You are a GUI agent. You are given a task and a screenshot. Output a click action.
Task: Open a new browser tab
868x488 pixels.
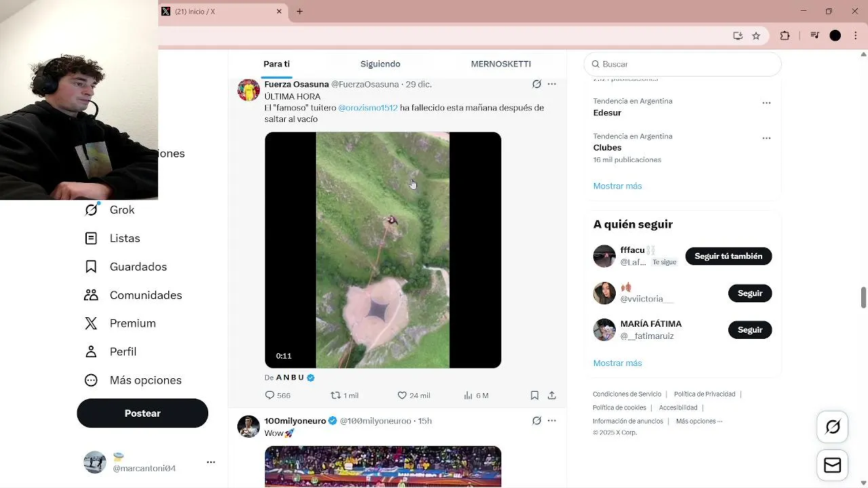[300, 12]
